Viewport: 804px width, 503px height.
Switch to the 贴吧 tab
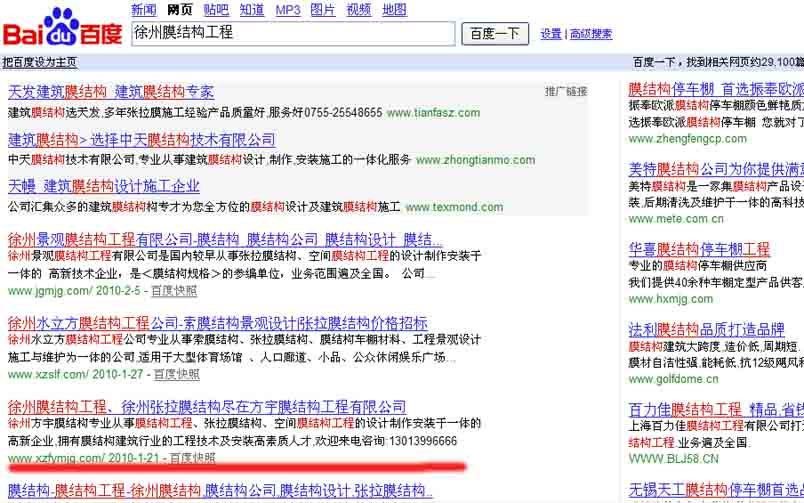(216, 10)
